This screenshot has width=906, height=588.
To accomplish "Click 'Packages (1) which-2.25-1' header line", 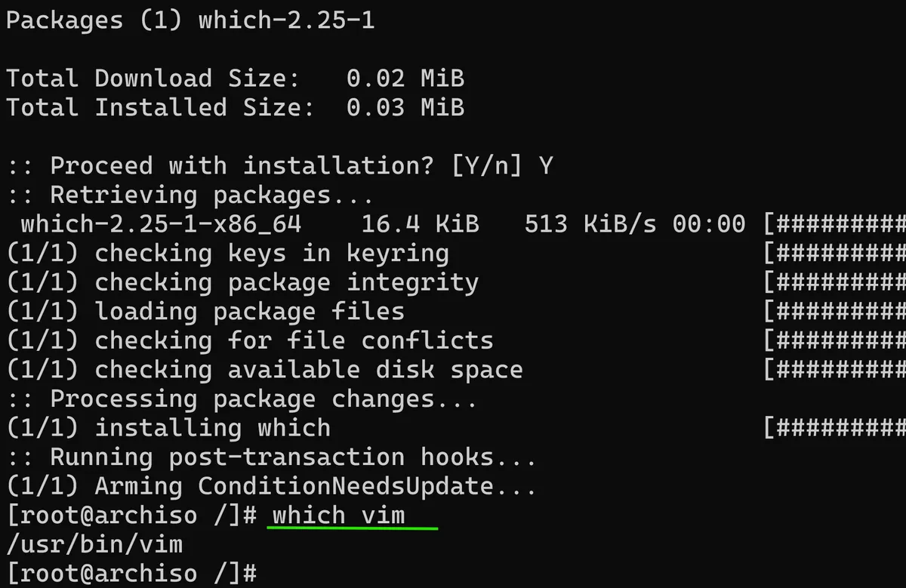I will (190, 20).
